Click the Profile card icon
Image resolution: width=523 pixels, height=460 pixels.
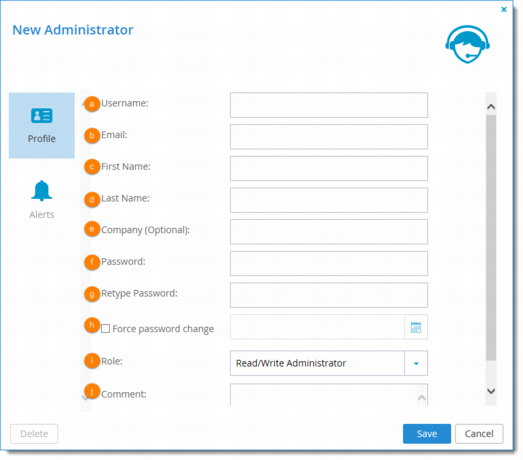(42, 116)
